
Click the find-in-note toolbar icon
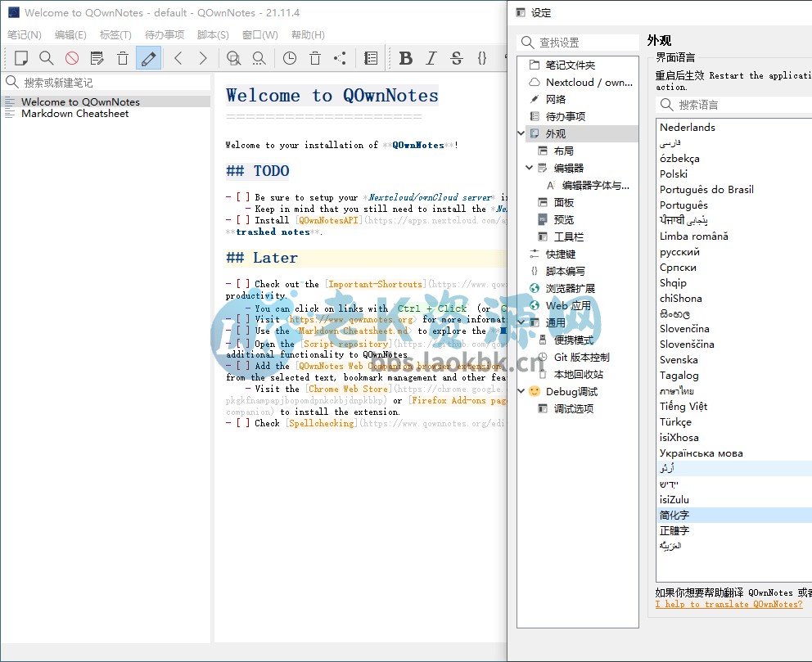click(x=233, y=58)
